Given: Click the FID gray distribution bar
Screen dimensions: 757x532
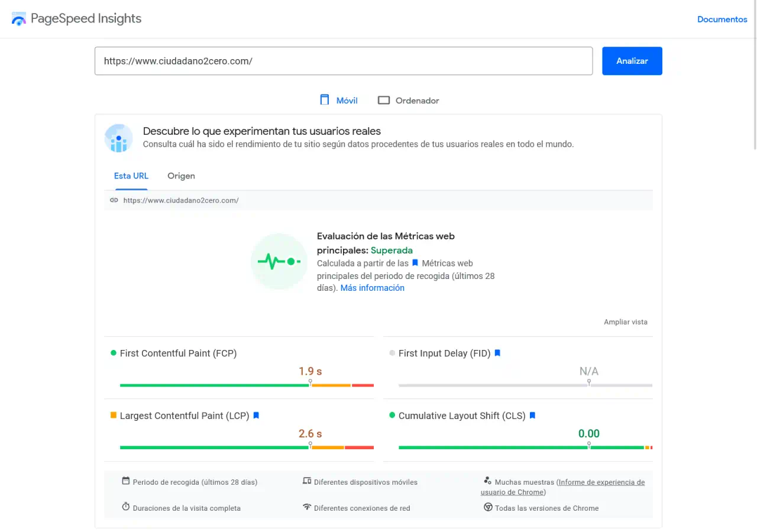Looking at the screenshot, I should click(x=525, y=385).
